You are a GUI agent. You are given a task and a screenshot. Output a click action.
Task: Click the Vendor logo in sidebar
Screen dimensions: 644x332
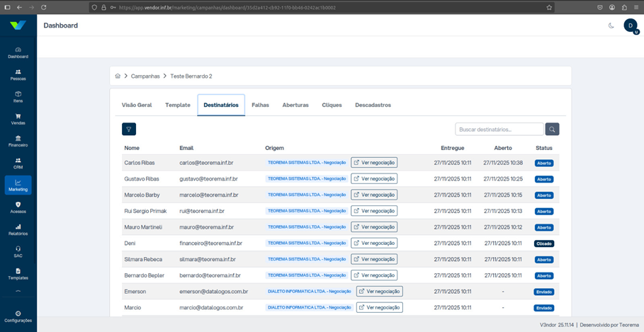click(18, 25)
